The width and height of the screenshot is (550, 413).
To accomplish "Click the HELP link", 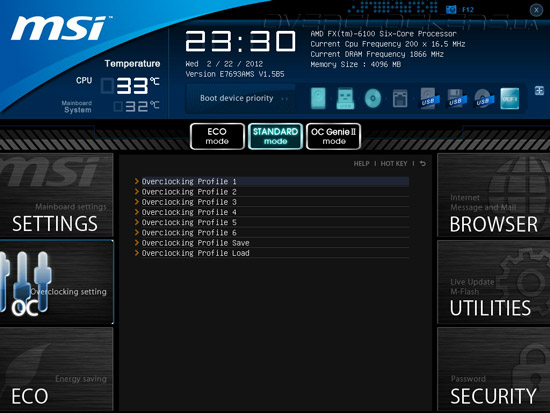I will click(361, 164).
